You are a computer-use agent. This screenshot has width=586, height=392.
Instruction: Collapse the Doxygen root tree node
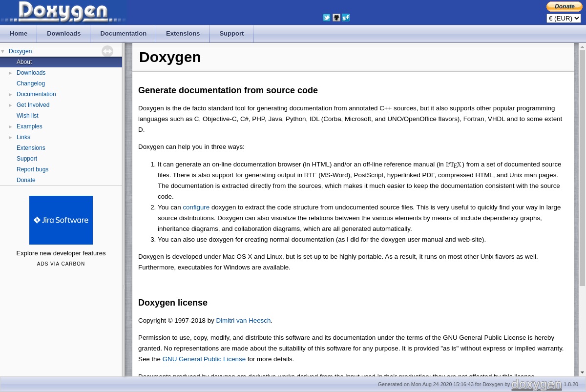tap(3, 51)
